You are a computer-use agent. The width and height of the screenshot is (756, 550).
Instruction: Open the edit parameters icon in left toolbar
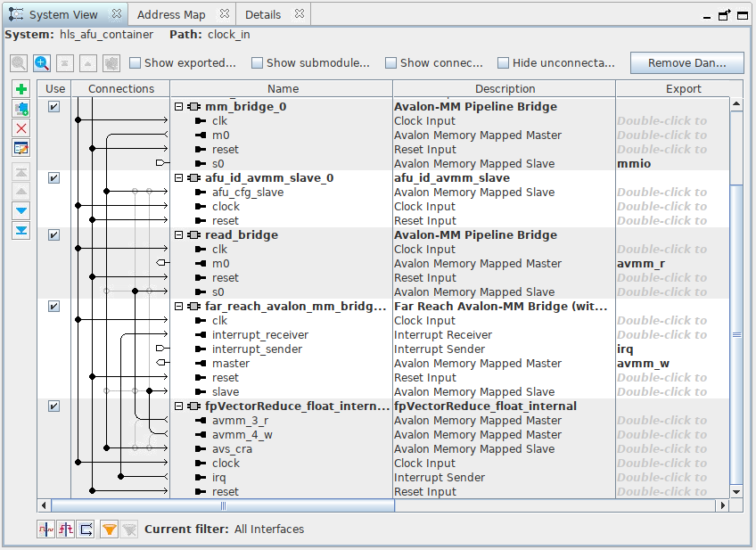coord(21,148)
